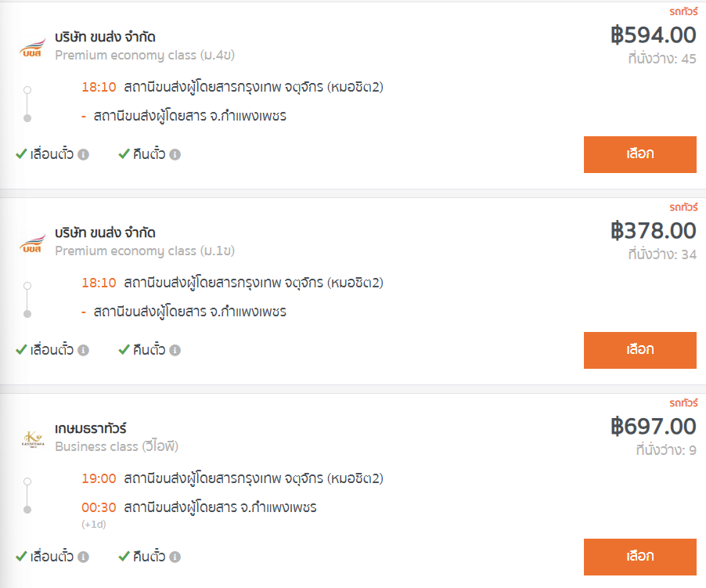Screen dimensions: 706x588
Task: Click the คืนตั๋ว checkmark in the ฿378.00 result
Action: pos(124,350)
